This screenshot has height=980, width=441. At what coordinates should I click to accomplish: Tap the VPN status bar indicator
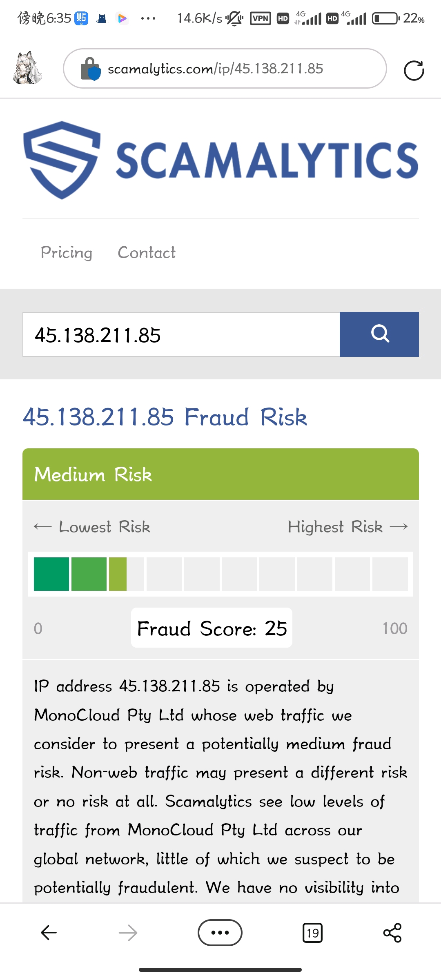tap(261, 18)
